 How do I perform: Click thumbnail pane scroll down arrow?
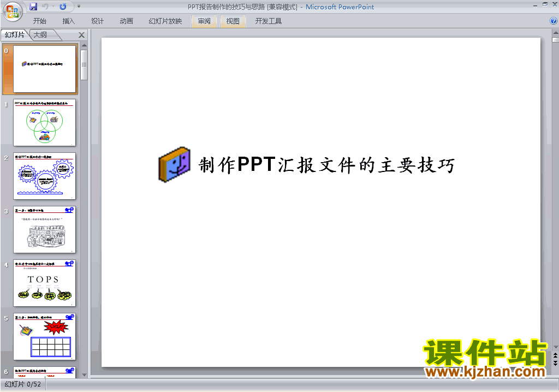pos(84,375)
